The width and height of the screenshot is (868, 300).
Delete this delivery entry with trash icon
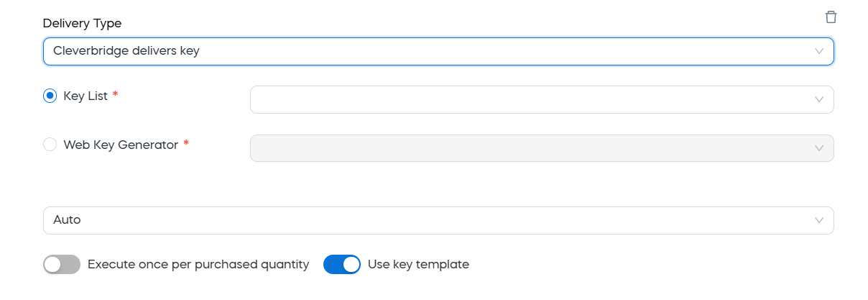click(x=831, y=17)
